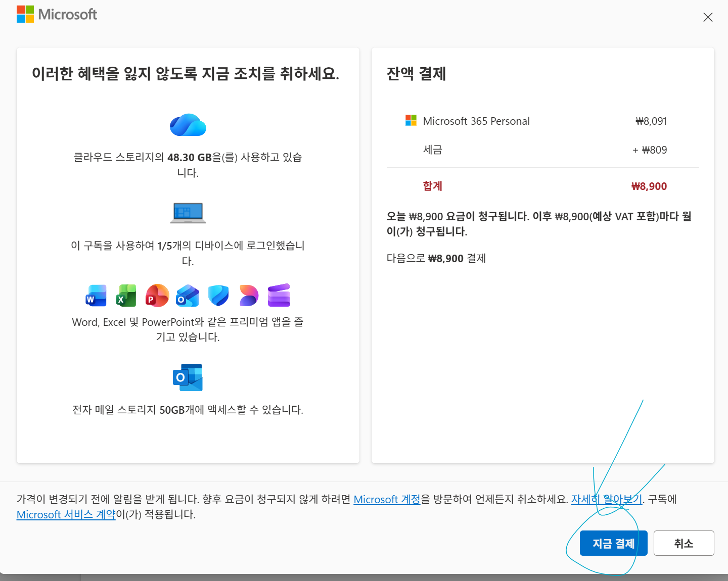
Task: Click the laptop device icon
Action: 188,213
